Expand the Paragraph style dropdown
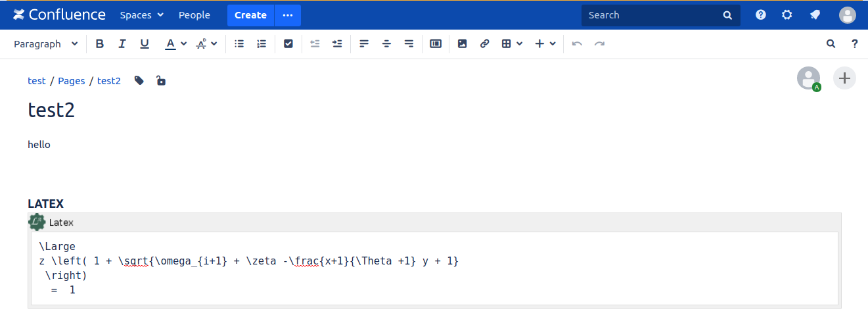Screen dimensions: 868x327 (x=45, y=43)
